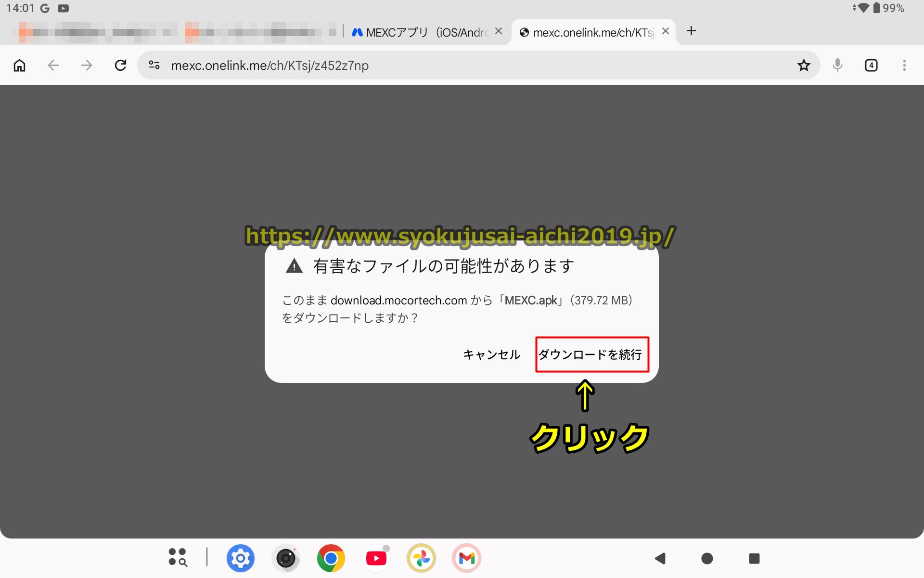924x578 pixels.
Task: Close the mexc.onelink.me tab
Action: [x=666, y=31]
